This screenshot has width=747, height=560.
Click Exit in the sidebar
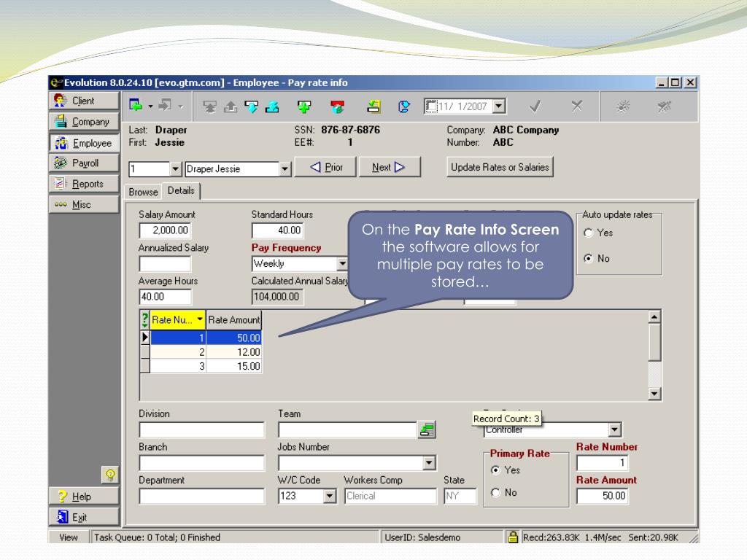(x=84, y=517)
